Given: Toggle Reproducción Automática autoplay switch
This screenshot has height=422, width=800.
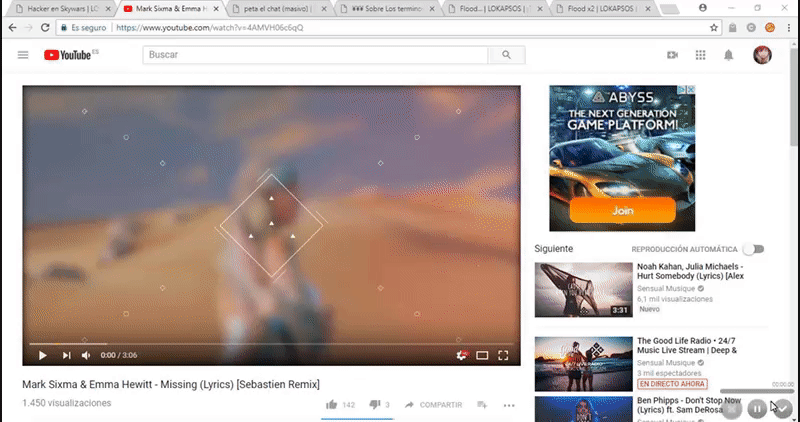Looking at the screenshot, I should [753, 248].
